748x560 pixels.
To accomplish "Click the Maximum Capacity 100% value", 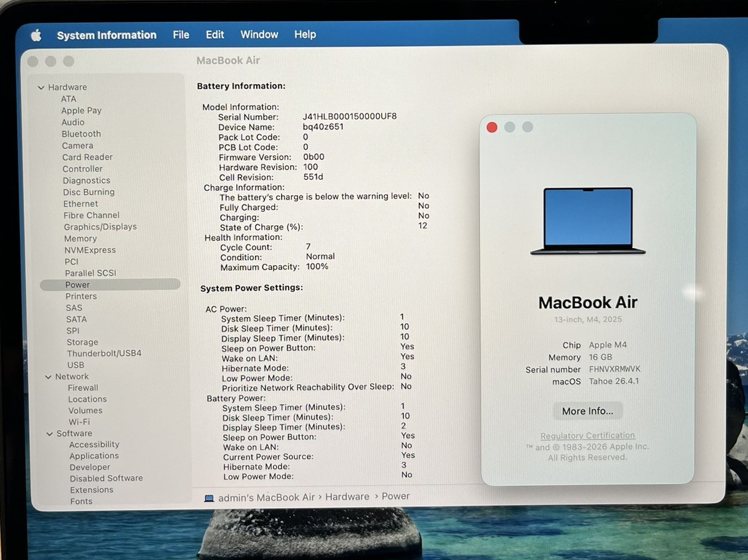I will [x=317, y=267].
